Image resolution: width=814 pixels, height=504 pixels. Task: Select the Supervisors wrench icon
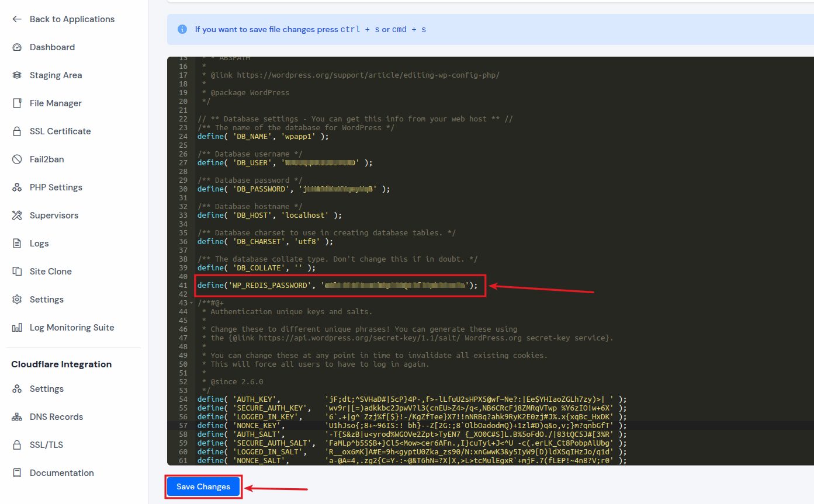tap(16, 215)
